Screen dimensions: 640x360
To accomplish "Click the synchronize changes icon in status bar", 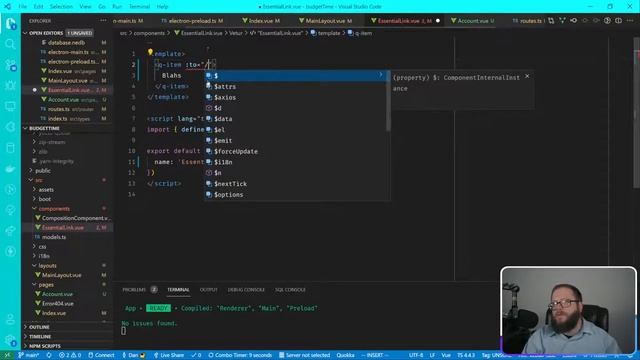I will tap(49, 355).
